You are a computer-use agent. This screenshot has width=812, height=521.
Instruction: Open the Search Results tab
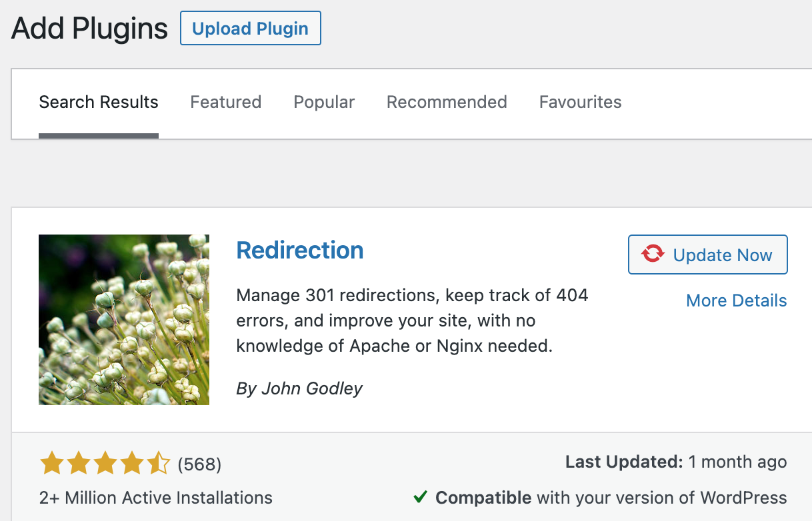click(x=99, y=102)
